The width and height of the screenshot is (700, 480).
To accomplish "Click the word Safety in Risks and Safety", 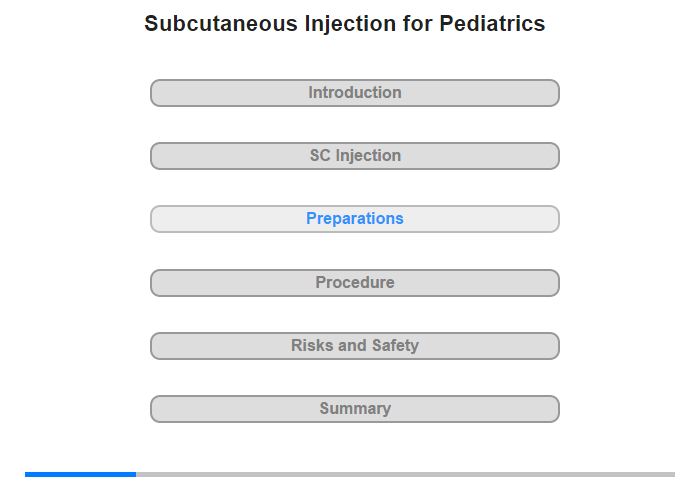I will coord(395,346).
